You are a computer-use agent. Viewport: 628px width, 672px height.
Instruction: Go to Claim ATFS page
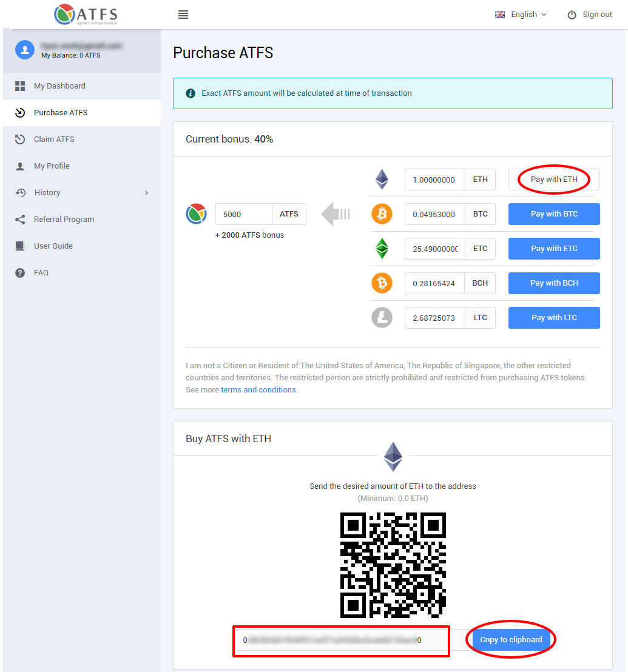tap(54, 139)
